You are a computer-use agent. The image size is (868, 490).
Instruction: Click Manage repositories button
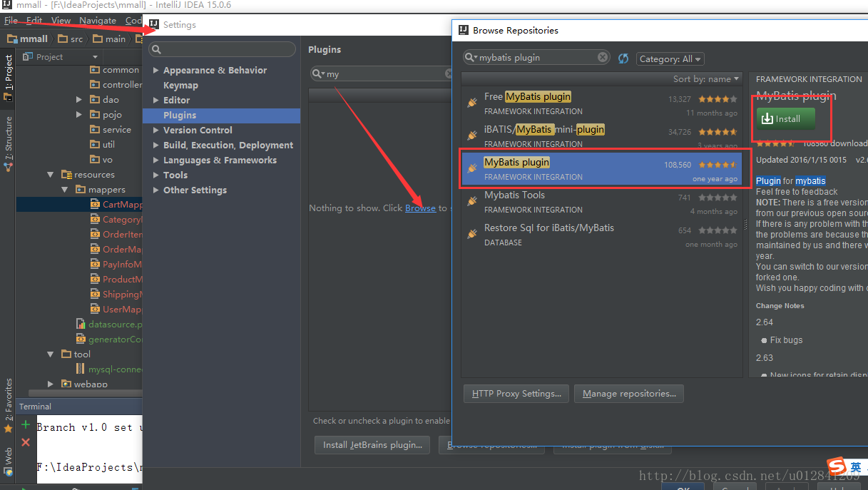[629, 394]
